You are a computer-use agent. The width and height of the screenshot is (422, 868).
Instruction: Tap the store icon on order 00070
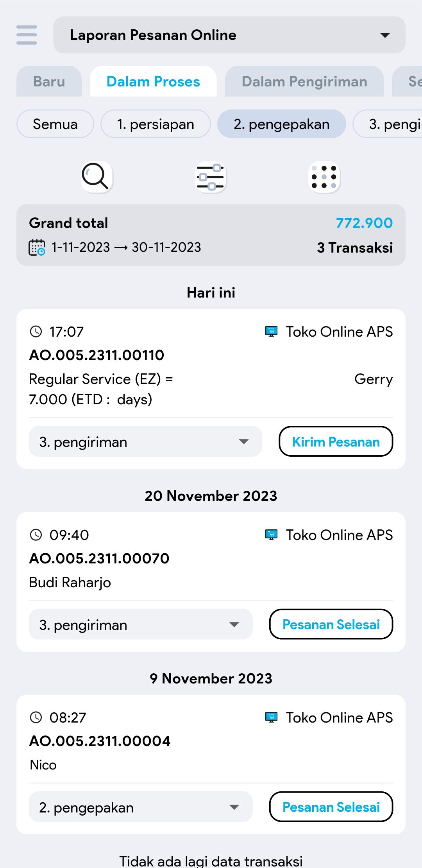(x=271, y=535)
